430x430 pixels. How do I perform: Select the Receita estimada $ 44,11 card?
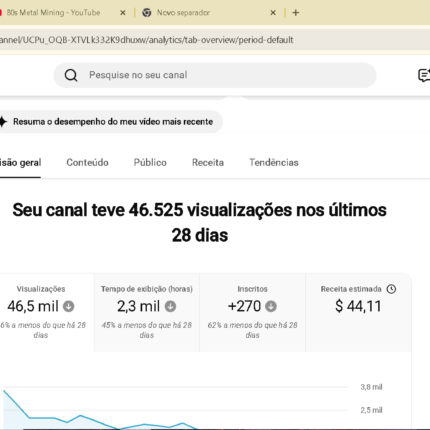[x=358, y=312]
